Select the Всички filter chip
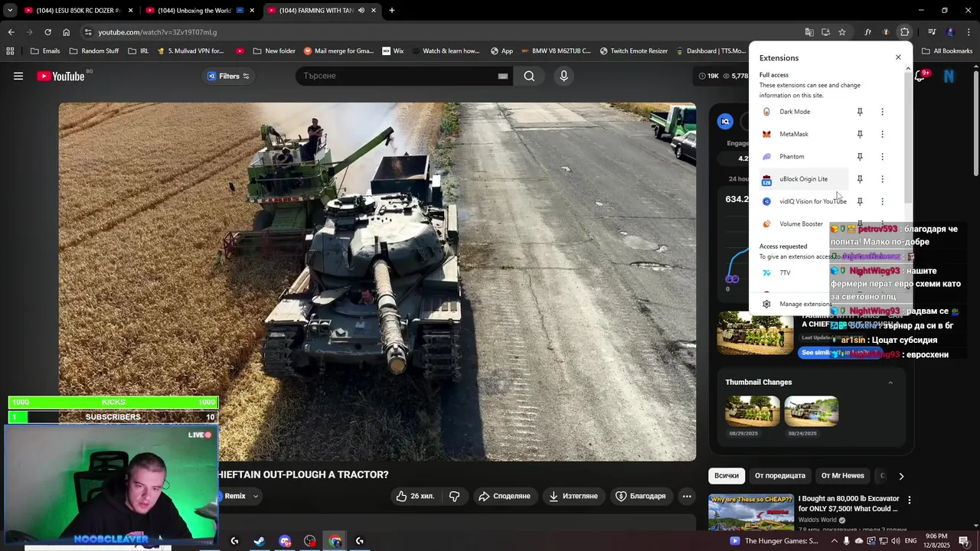Viewport: 980px width, 551px height. [727, 475]
